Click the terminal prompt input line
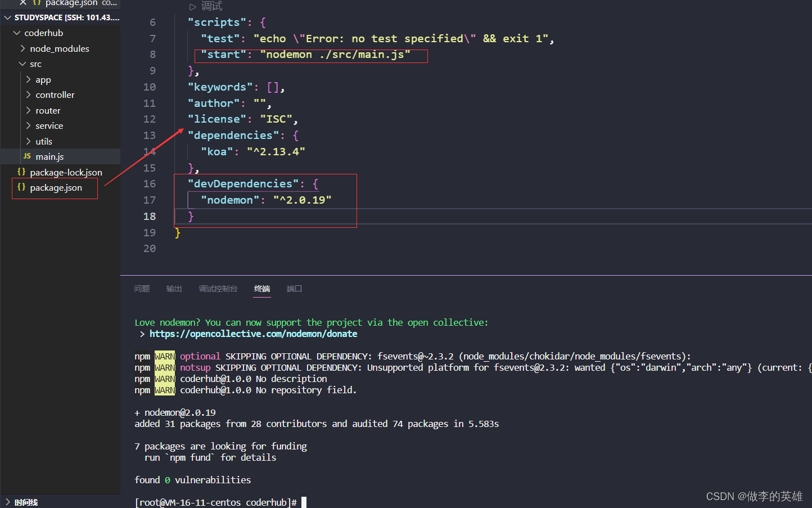The height and width of the screenshot is (508, 812). (x=220, y=502)
